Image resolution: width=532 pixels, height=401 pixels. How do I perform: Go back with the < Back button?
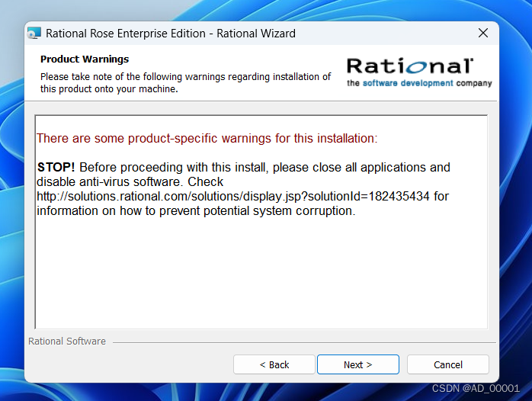274,364
